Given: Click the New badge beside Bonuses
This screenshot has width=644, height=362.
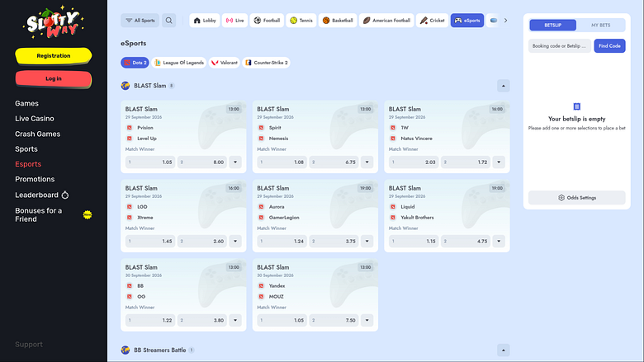Looking at the screenshot, I should (88, 215).
